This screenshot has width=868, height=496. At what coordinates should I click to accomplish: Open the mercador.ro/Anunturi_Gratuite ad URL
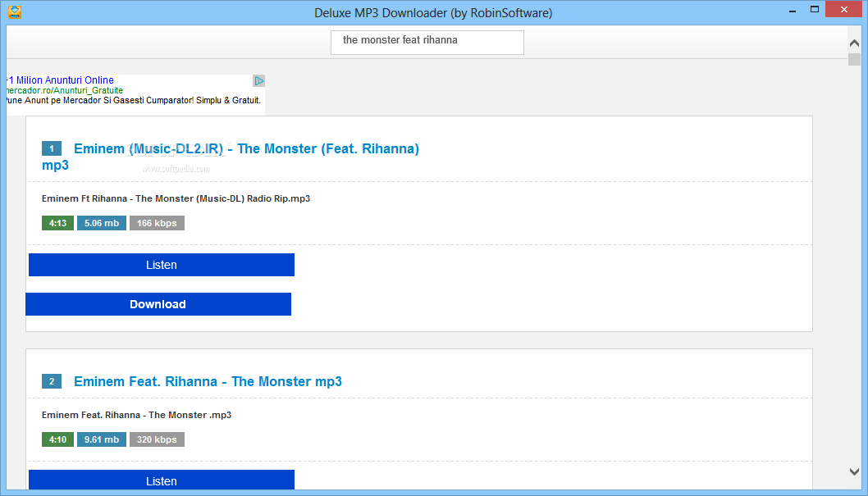[64, 90]
